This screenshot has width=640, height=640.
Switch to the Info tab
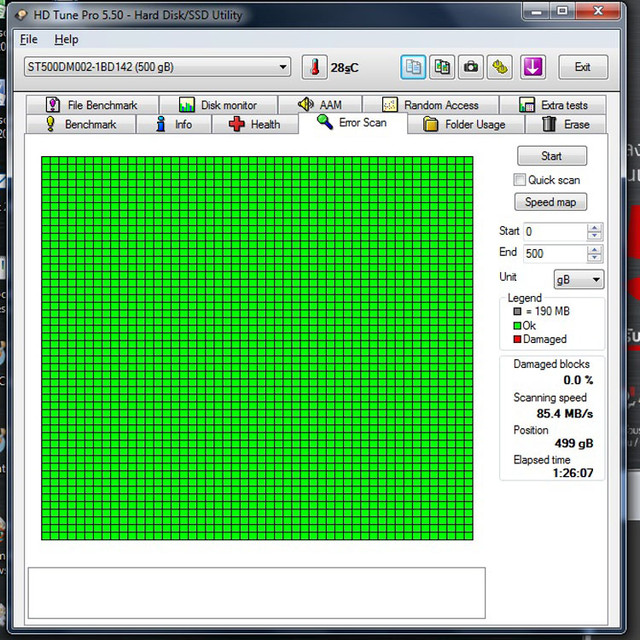[x=174, y=124]
